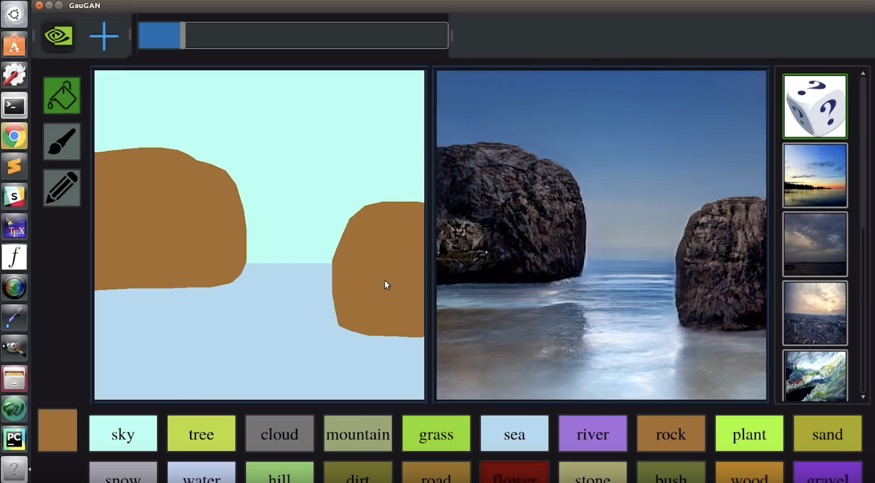Select the sand label swatch
Screen dimensions: 875x483
(x=828, y=433)
